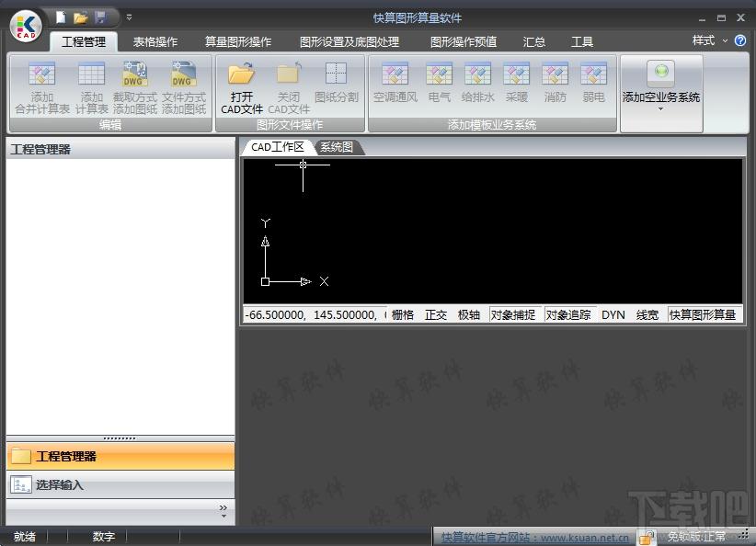Viewport: 756px width, 546px height.
Task: Disable 对象捕捉 object snap
Action: coord(513,314)
